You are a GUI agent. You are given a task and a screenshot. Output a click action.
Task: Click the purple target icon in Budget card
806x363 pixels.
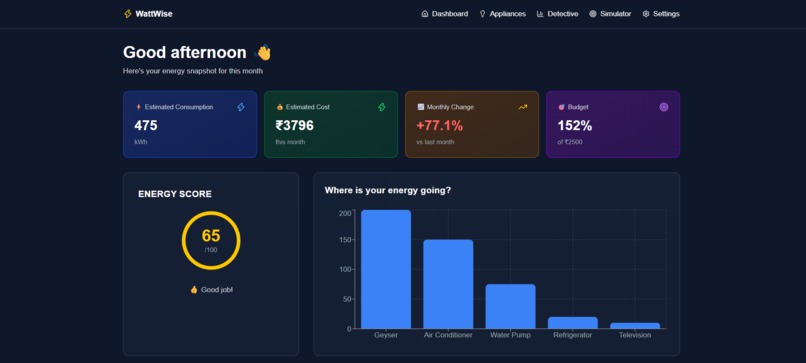pos(664,107)
